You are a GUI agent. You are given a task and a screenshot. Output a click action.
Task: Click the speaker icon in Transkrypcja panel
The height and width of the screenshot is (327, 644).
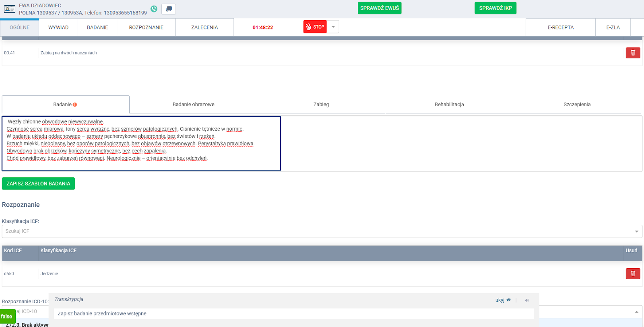click(526, 300)
